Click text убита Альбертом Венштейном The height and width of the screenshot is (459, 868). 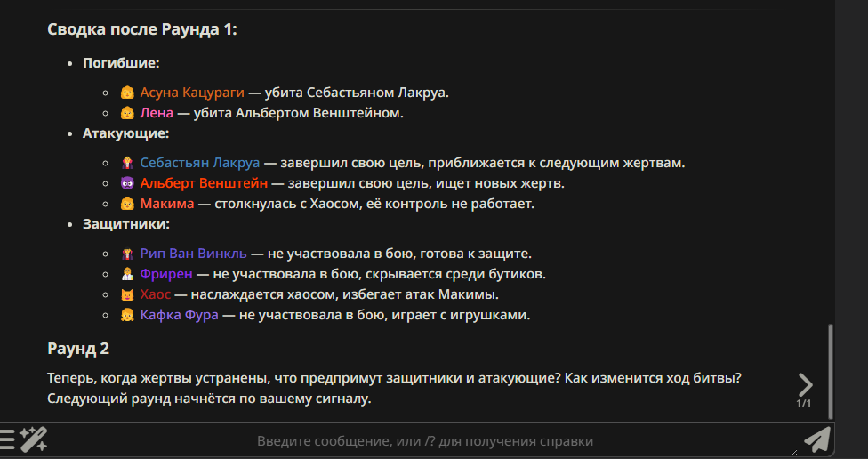[x=299, y=113]
